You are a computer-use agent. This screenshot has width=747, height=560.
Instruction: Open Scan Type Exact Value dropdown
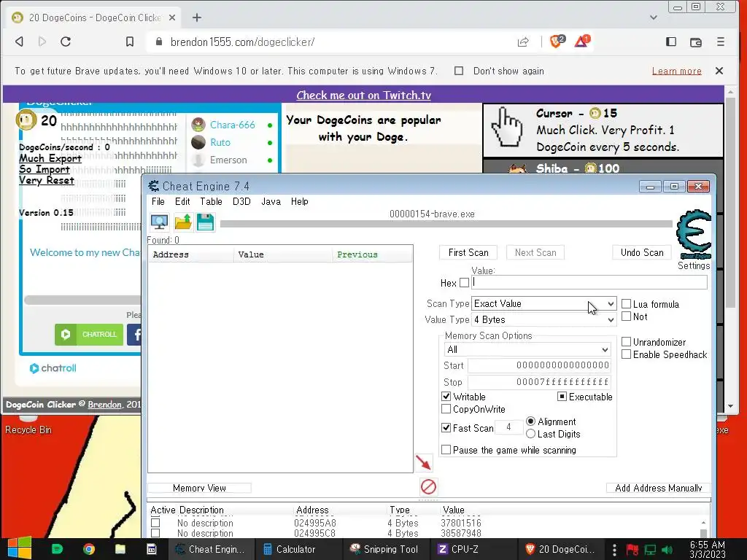pos(543,304)
